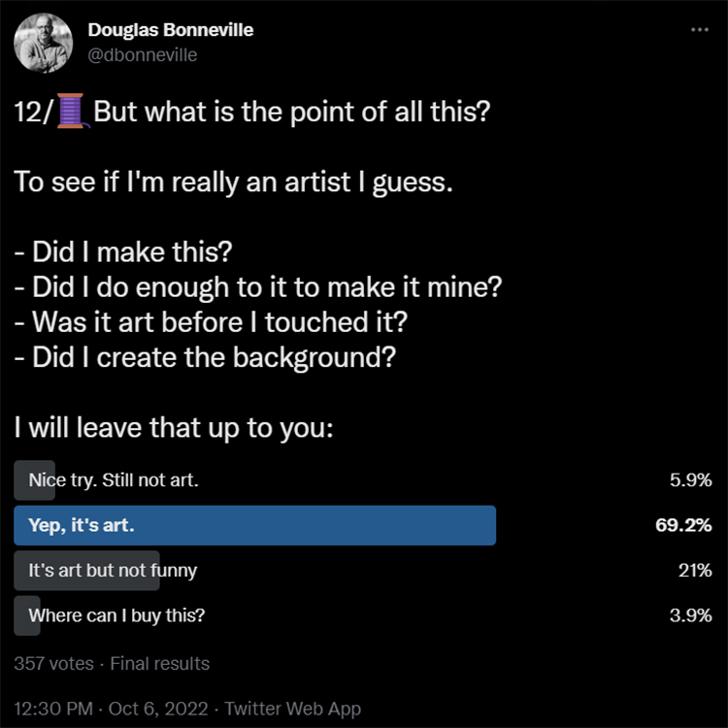Click the 69.2% winning result percentage
The height and width of the screenshot is (728, 728).
(684, 526)
